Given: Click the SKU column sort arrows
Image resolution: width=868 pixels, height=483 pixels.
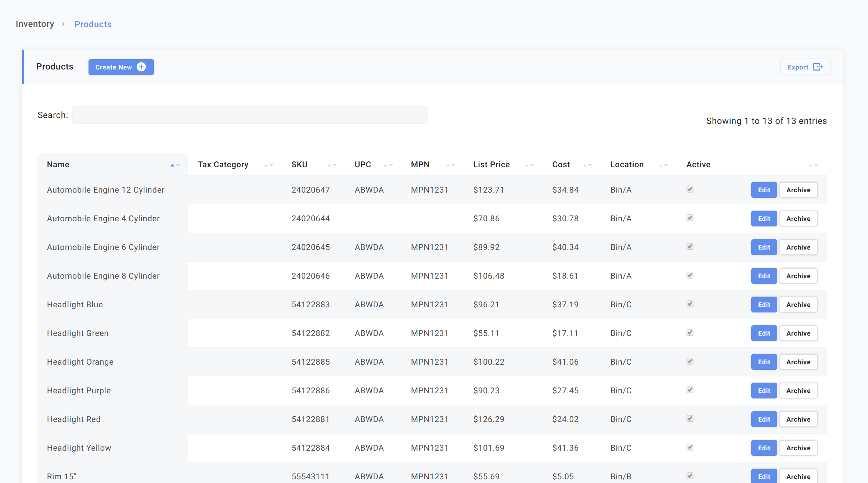Looking at the screenshot, I should click(332, 165).
